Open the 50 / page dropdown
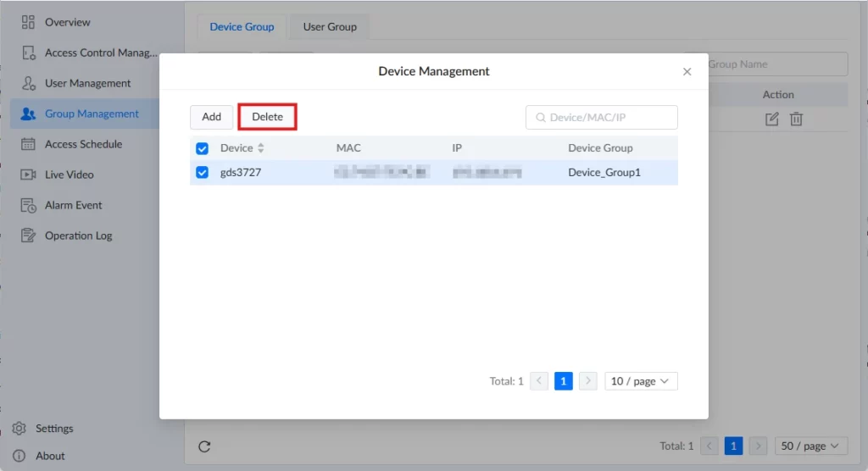868x471 pixels. [811, 446]
